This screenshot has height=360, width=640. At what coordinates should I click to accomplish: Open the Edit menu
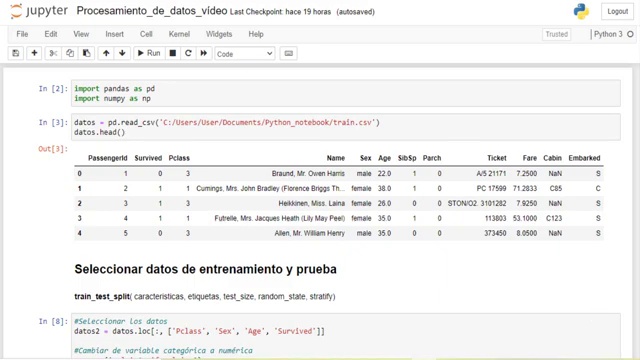[x=51, y=34]
